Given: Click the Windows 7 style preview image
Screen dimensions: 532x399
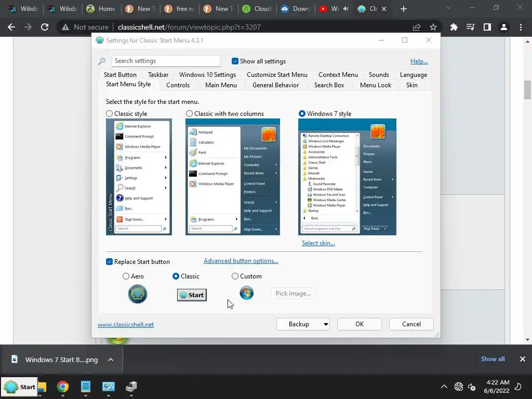Looking at the screenshot, I should tap(347, 177).
